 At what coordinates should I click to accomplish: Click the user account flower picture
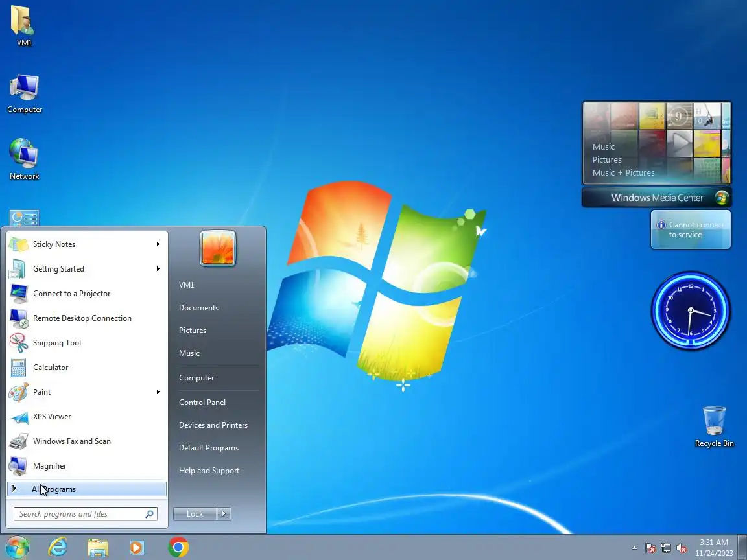tap(218, 248)
